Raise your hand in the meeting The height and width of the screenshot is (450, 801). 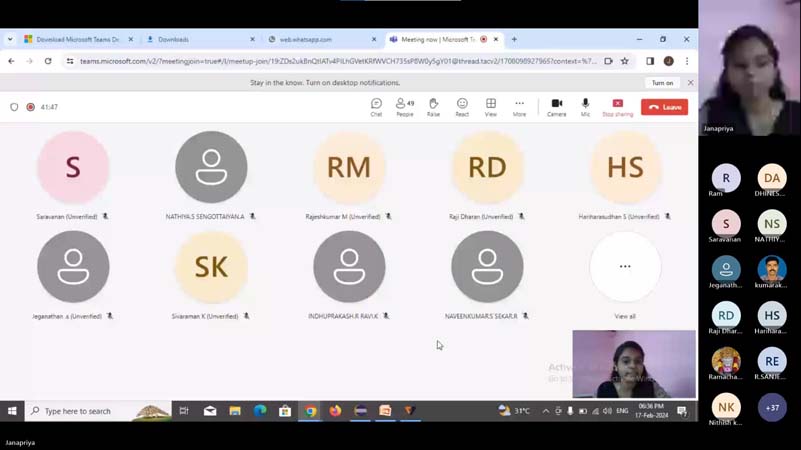tap(433, 106)
